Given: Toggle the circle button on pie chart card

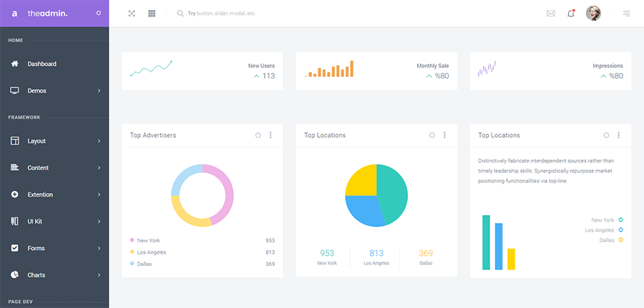Looking at the screenshot, I should point(432,135).
